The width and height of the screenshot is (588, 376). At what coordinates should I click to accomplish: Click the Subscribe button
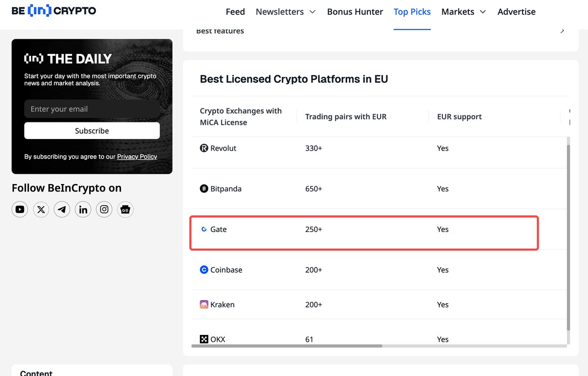[x=92, y=131]
